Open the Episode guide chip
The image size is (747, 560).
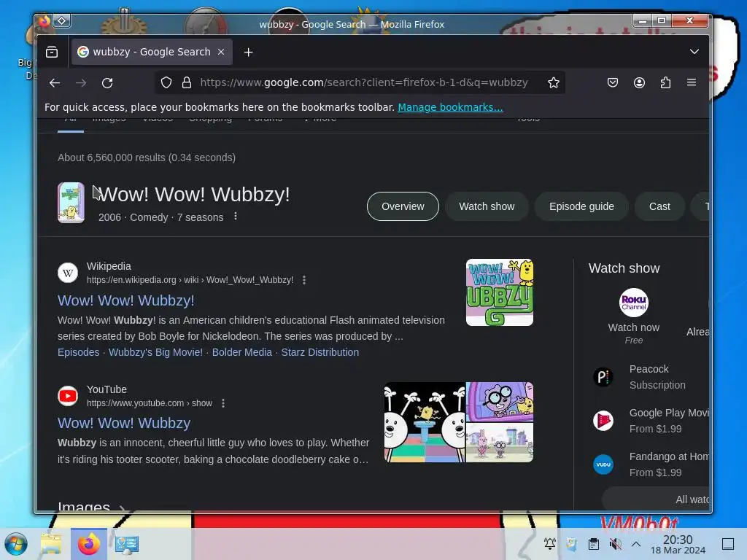pos(581,206)
